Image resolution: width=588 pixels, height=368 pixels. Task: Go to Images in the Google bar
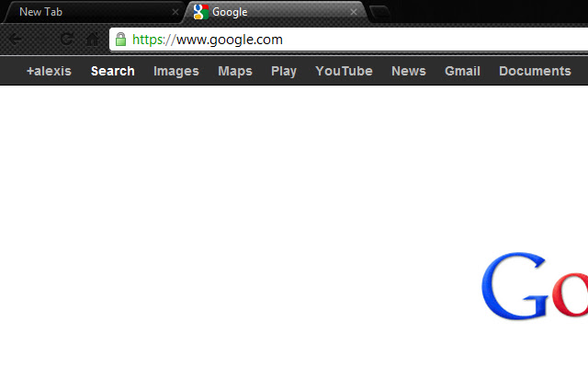coord(176,71)
